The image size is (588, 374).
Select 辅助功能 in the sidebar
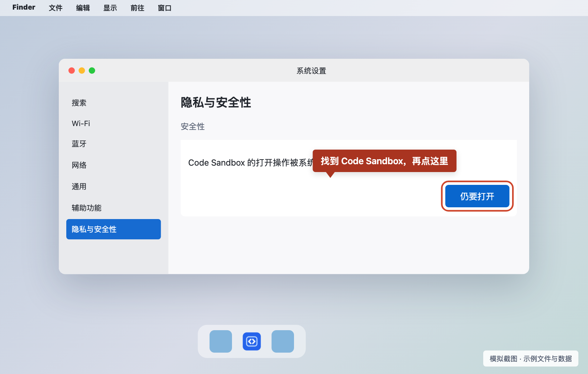pyautogui.click(x=113, y=208)
